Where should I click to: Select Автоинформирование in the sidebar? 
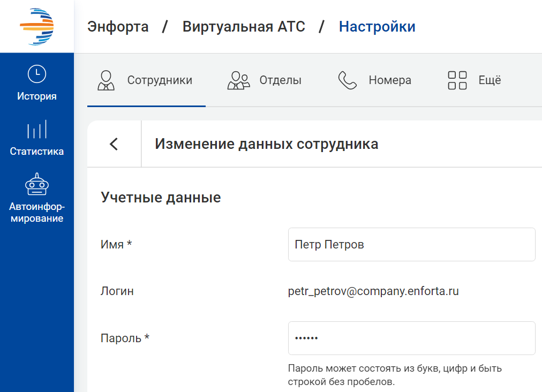click(x=36, y=199)
